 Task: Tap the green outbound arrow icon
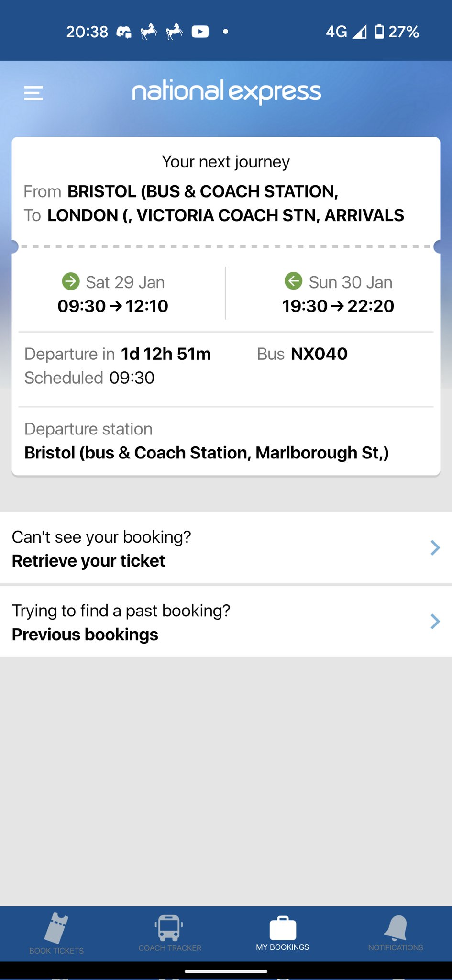(x=71, y=281)
